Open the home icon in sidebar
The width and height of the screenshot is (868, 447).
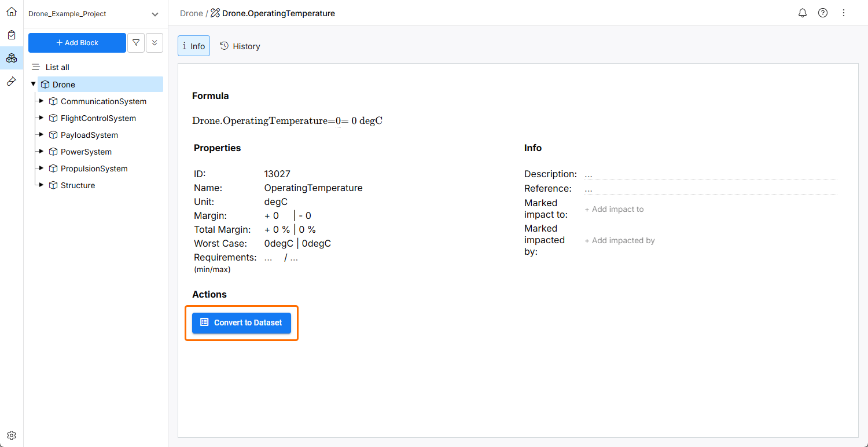pyautogui.click(x=12, y=12)
